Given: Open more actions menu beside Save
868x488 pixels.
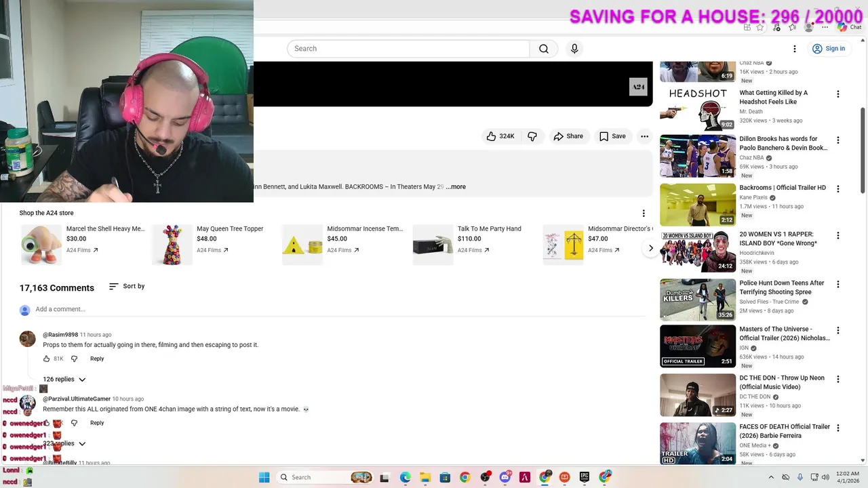Looking at the screenshot, I should click(644, 136).
